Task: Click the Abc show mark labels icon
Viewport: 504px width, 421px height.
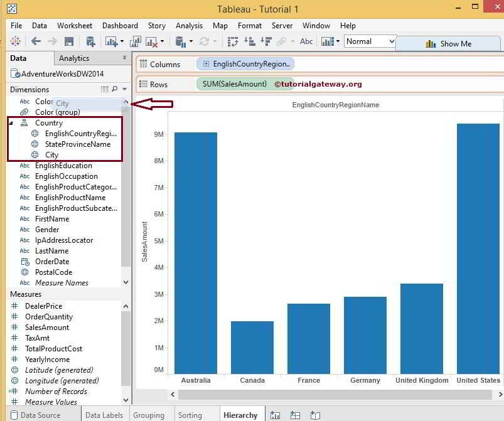Action: pos(306,41)
